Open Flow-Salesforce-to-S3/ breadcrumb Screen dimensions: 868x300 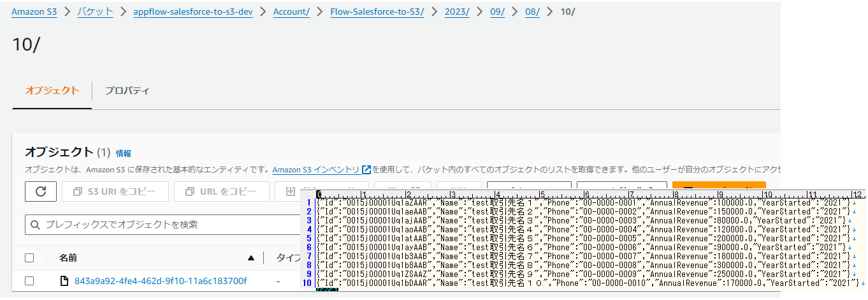click(377, 11)
